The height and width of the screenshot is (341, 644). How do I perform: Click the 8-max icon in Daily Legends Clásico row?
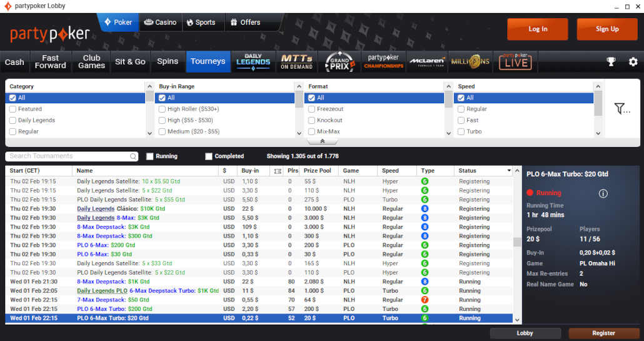425,209
